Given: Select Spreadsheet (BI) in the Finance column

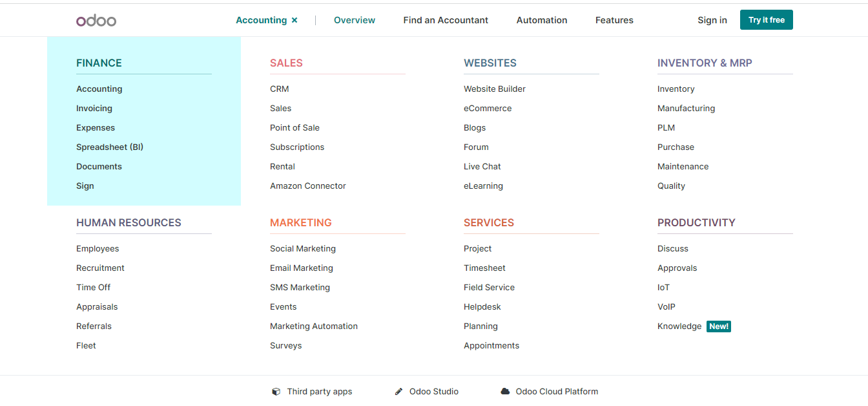Looking at the screenshot, I should click(x=110, y=147).
